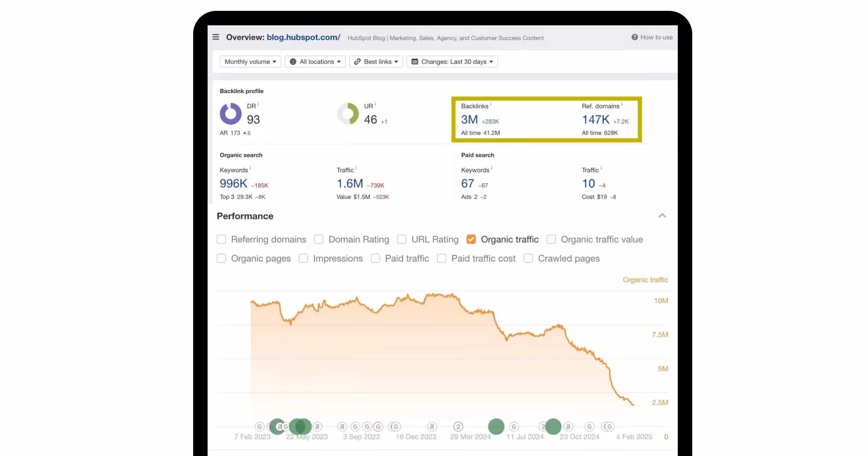Click the Backlinks info icon

[x=491, y=104]
